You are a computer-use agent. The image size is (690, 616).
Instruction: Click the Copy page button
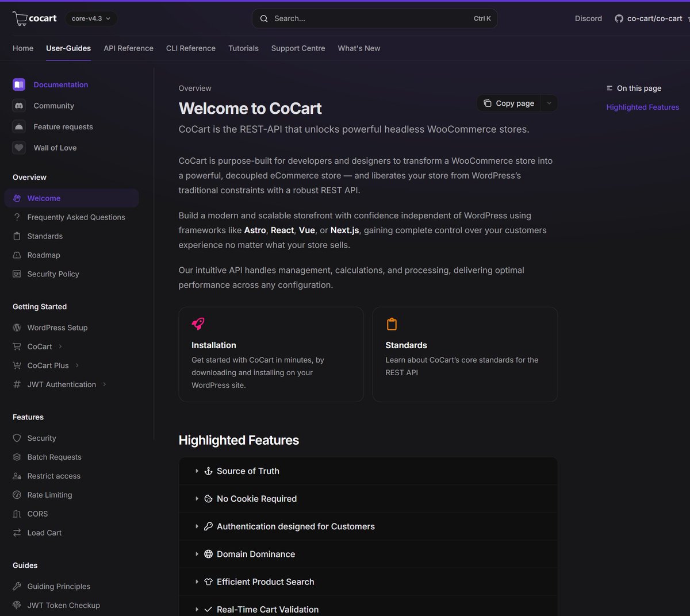[509, 103]
